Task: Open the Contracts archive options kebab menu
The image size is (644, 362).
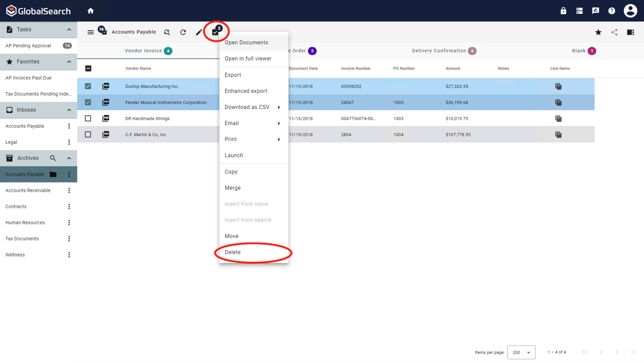Action: click(x=69, y=206)
